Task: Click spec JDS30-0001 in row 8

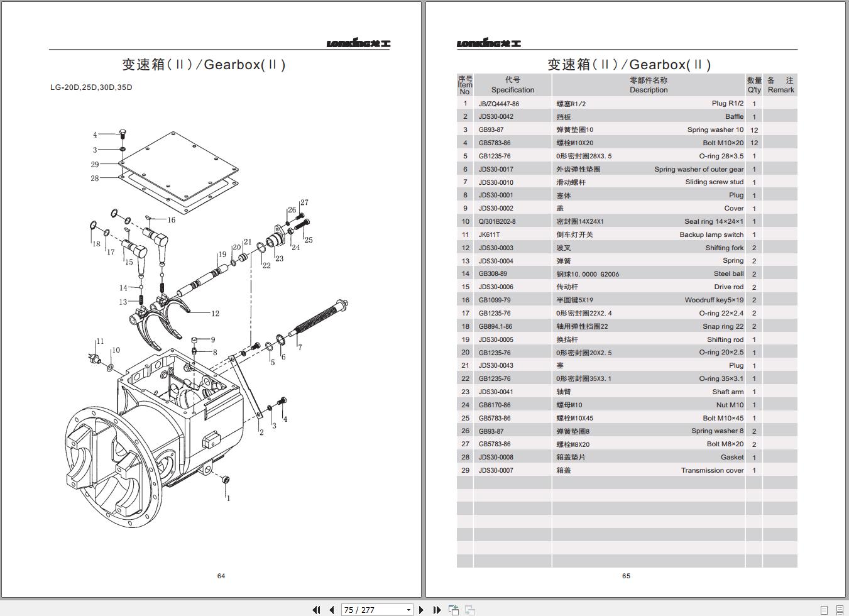Action: pos(496,195)
